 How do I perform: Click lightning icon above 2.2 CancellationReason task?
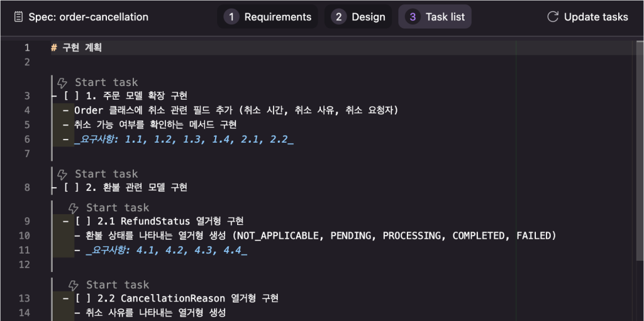74,285
